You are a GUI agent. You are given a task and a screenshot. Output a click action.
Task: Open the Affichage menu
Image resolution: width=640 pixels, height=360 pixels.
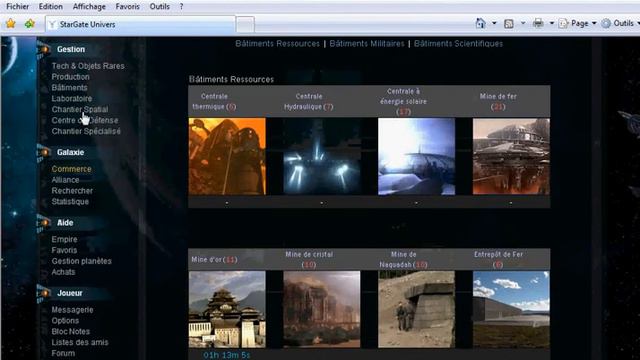coord(89,7)
